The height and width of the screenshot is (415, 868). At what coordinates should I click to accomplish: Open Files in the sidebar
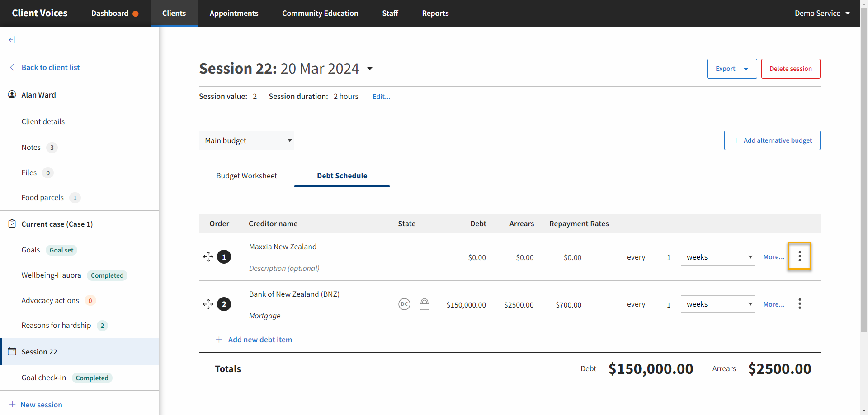29,173
